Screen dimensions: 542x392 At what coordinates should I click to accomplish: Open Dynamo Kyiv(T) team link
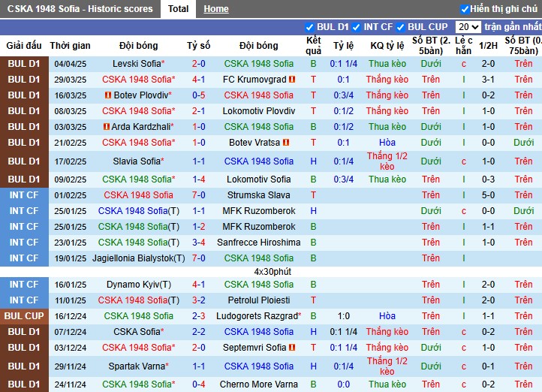tap(139, 285)
